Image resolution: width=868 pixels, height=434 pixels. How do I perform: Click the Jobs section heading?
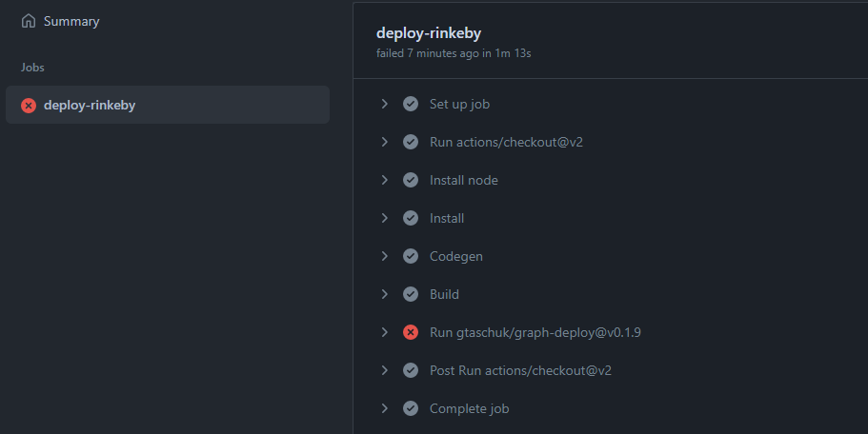click(32, 68)
